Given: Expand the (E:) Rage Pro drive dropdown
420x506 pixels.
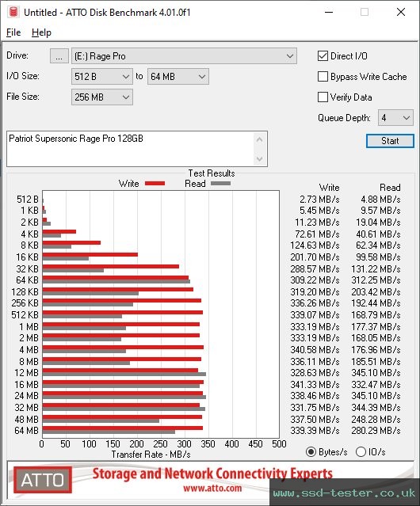Looking at the screenshot, I should point(184,56).
